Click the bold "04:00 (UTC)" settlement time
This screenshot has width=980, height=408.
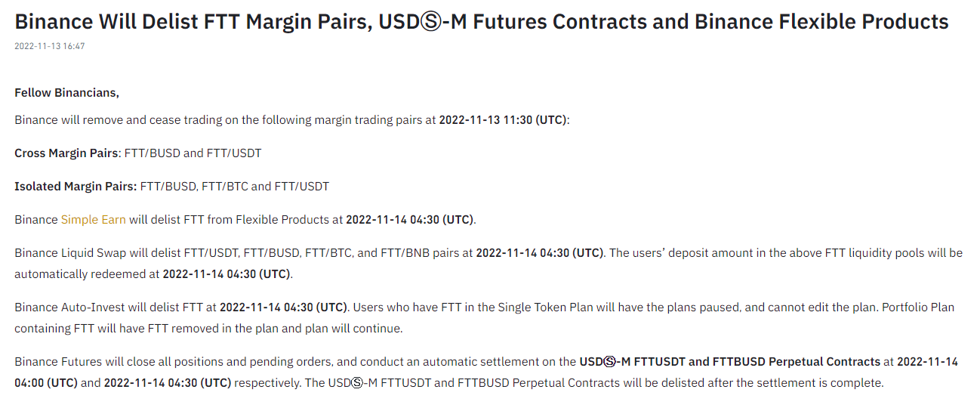[46, 383]
